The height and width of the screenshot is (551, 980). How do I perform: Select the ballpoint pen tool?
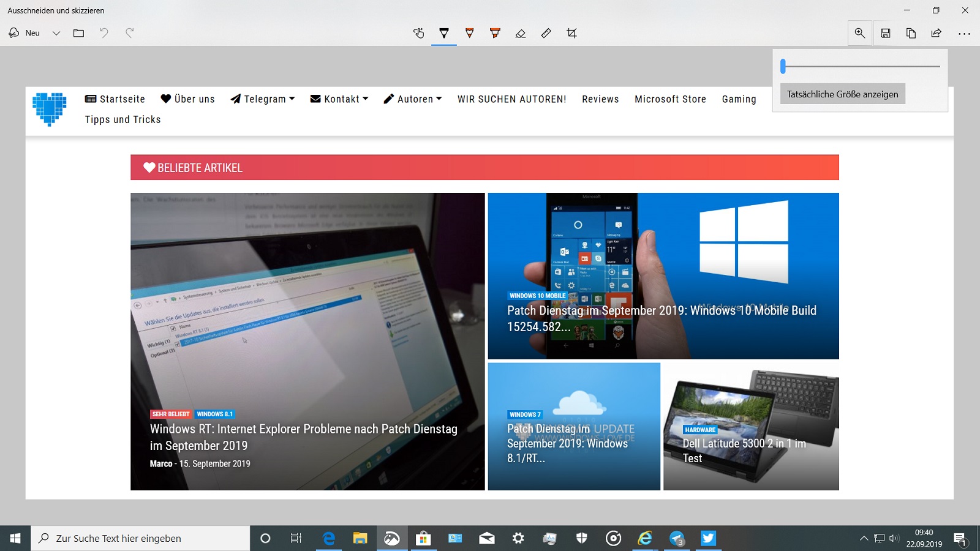click(444, 33)
